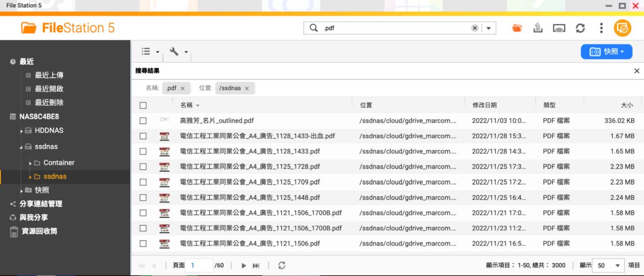Select 資源回收筒 in the sidebar

point(38,231)
